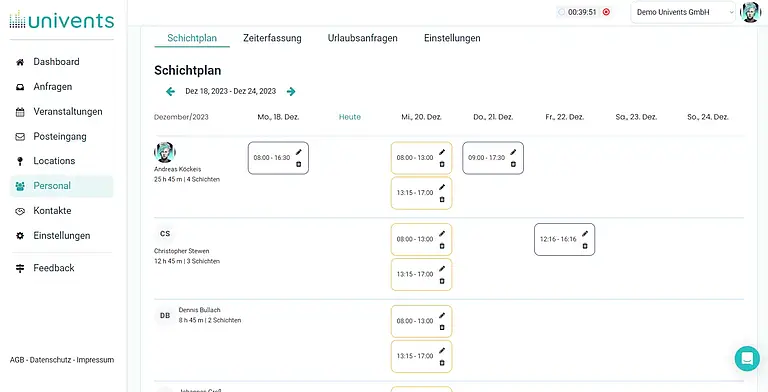The image size is (768, 392).
Task: Click the sidebar Einstellungen gear icon
Action: (x=20, y=236)
